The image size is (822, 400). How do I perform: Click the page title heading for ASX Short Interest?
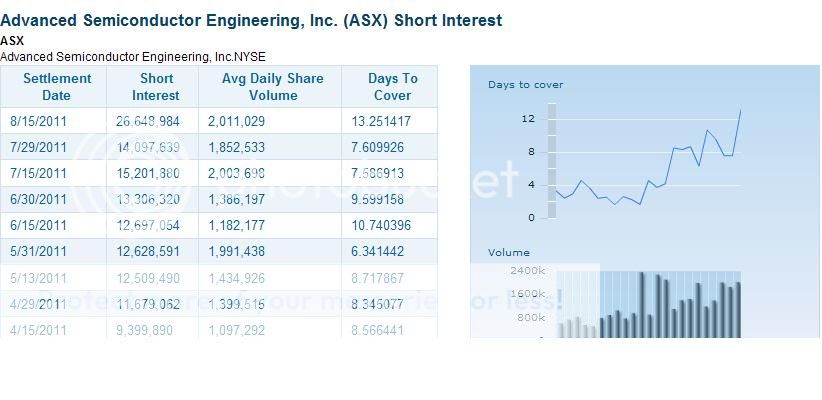[x=251, y=20]
